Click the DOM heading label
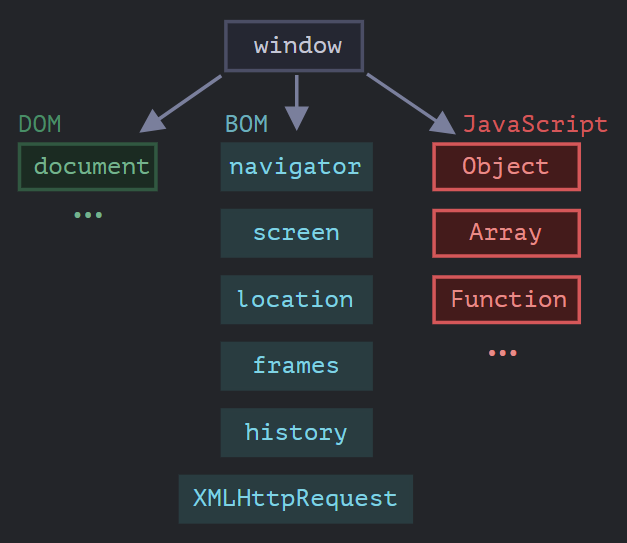Screen dimensions: 627x543 [x=40, y=124]
